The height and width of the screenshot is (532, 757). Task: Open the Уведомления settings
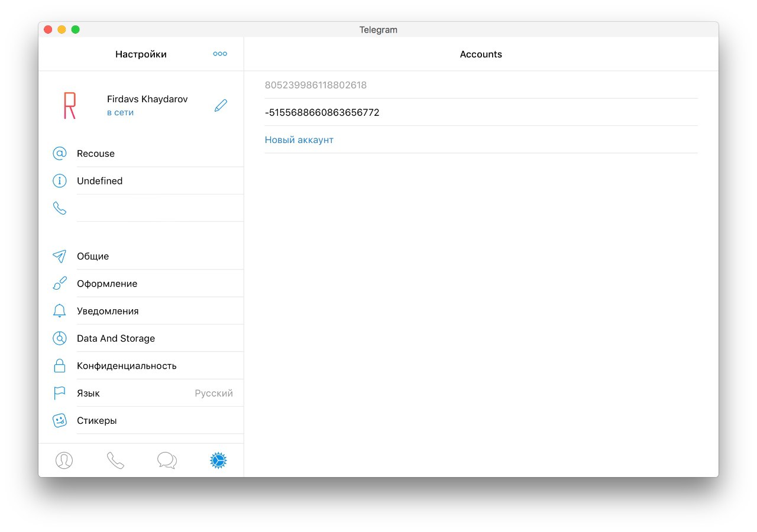141,311
